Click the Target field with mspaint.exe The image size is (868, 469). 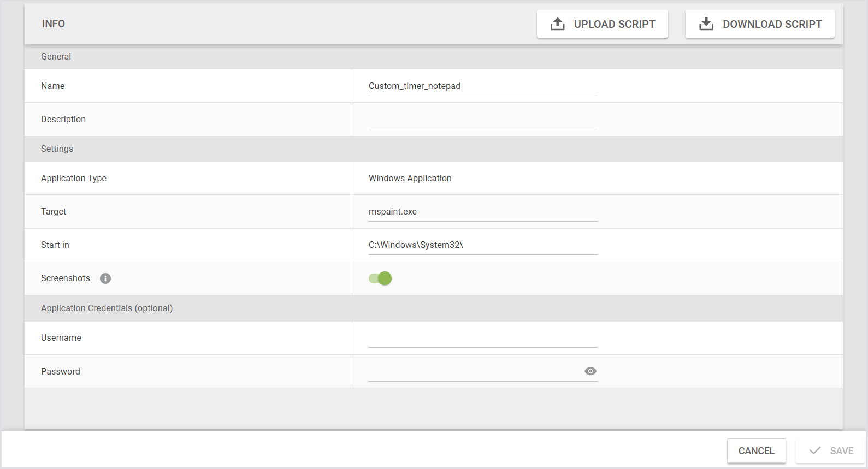(482, 212)
